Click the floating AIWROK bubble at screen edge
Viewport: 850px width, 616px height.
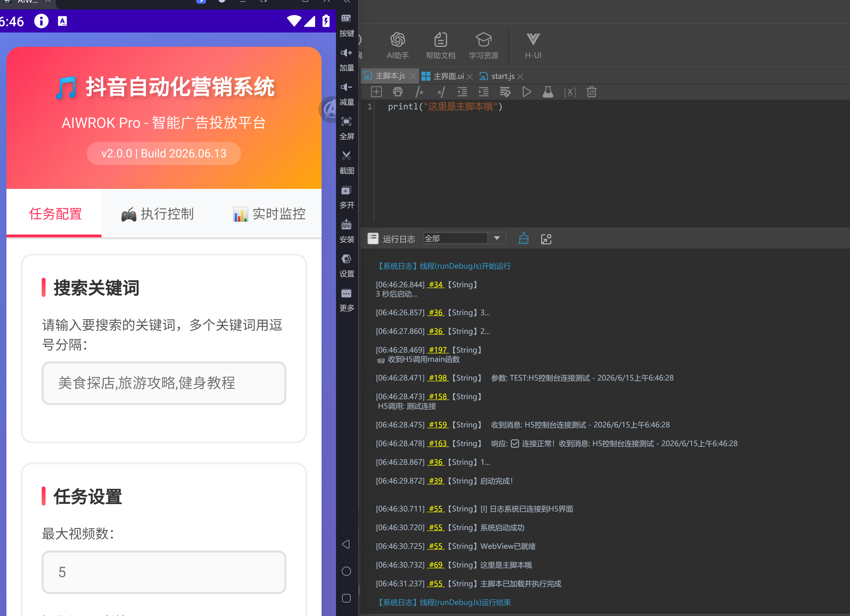point(328,110)
